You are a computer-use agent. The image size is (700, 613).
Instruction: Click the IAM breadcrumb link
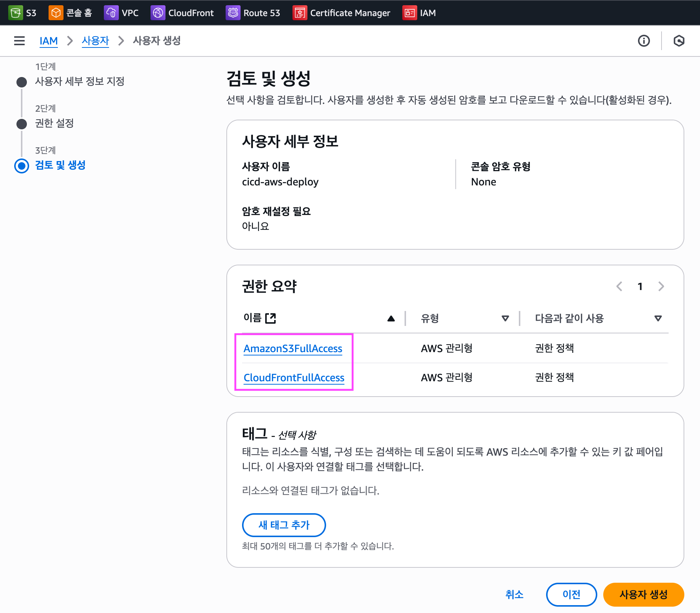pyautogui.click(x=49, y=41)
